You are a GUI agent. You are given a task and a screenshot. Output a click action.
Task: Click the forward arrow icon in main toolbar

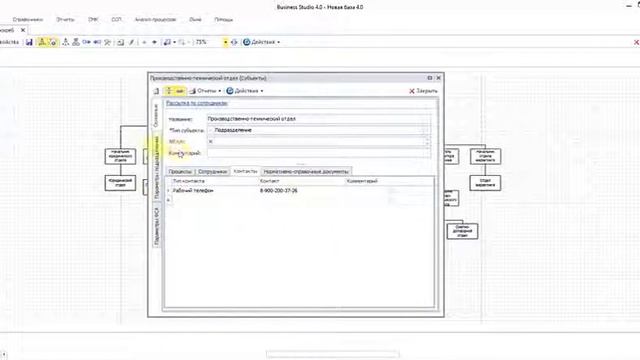(154, 42)
